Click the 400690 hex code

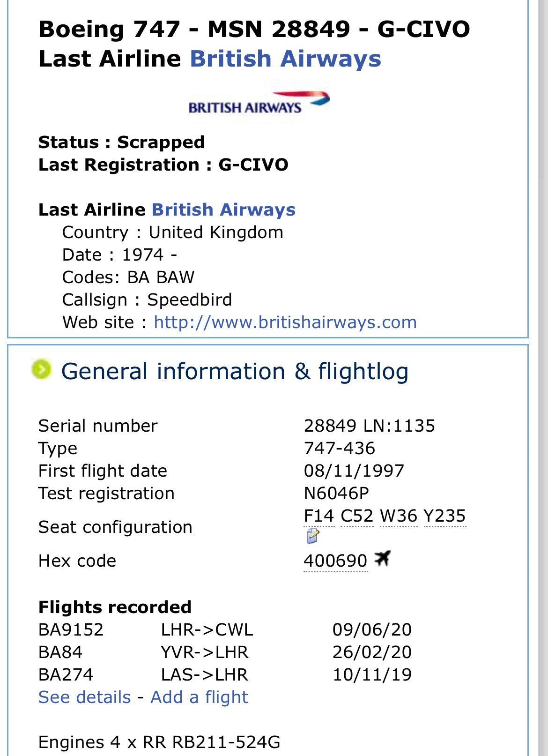click(335, 561)
